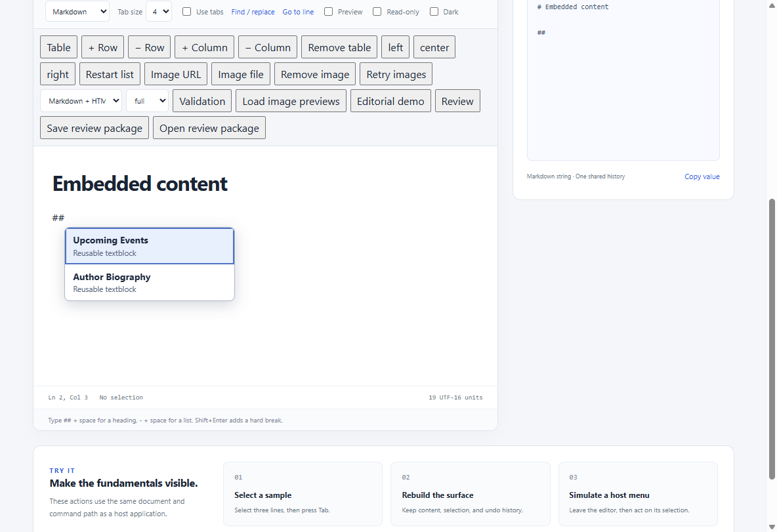Click the – Column button
This screenshot has height=532, width=777.
pyautogui.click(x=268, y=47)
